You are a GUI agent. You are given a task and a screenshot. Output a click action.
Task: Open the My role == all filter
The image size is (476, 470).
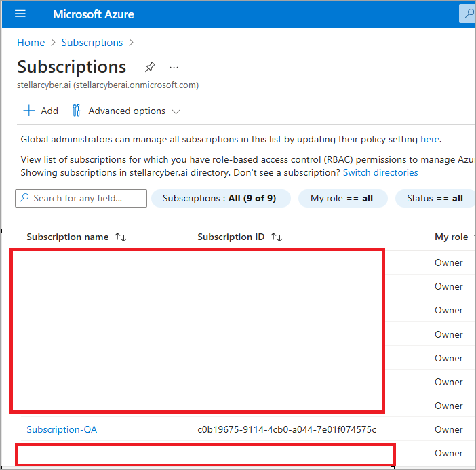342,198
